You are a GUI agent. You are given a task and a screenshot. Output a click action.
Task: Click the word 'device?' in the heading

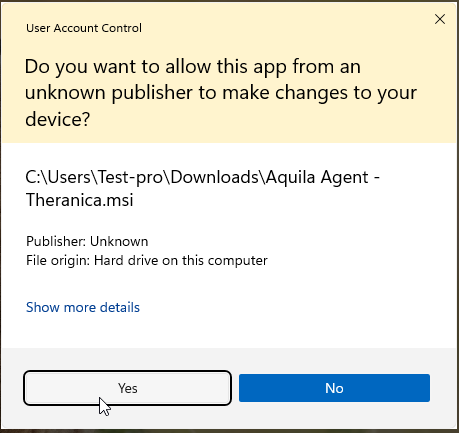tap(57, 119)
